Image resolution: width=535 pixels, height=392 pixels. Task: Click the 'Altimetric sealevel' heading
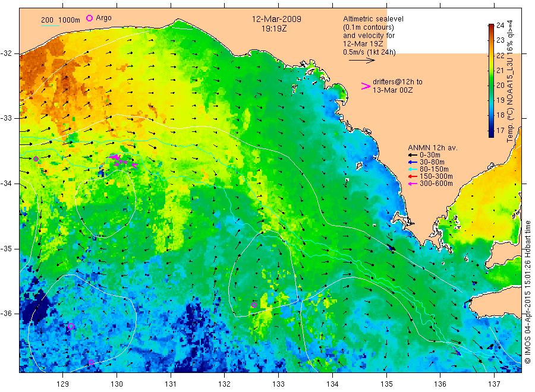tap(373, 19)
